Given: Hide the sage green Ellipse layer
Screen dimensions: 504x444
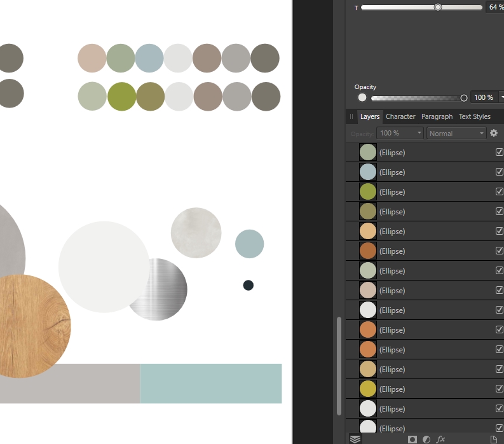Looking at the screenshot, I should pyautogui.click(x=499, y=152).
